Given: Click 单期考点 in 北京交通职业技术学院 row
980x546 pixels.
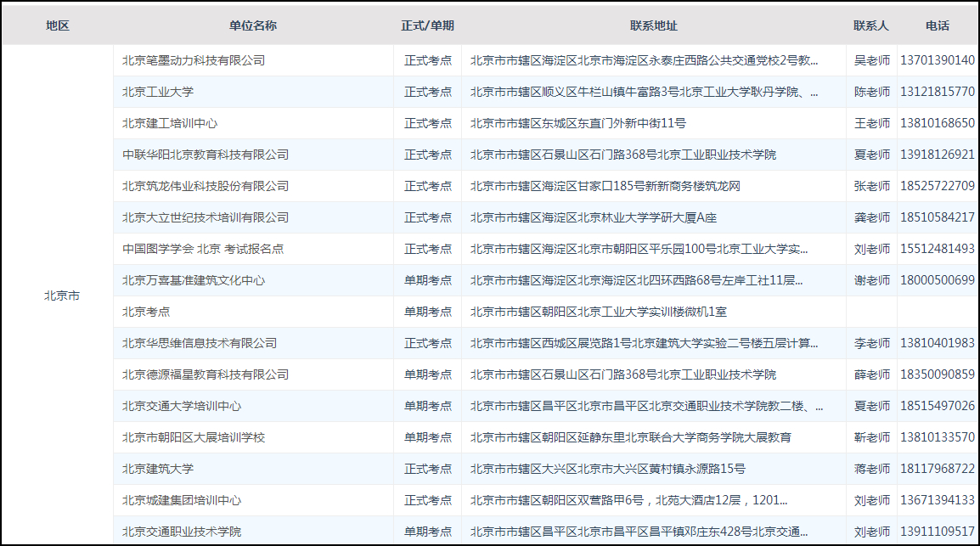Looking at the screenshot, I should (x=427, y=532).
